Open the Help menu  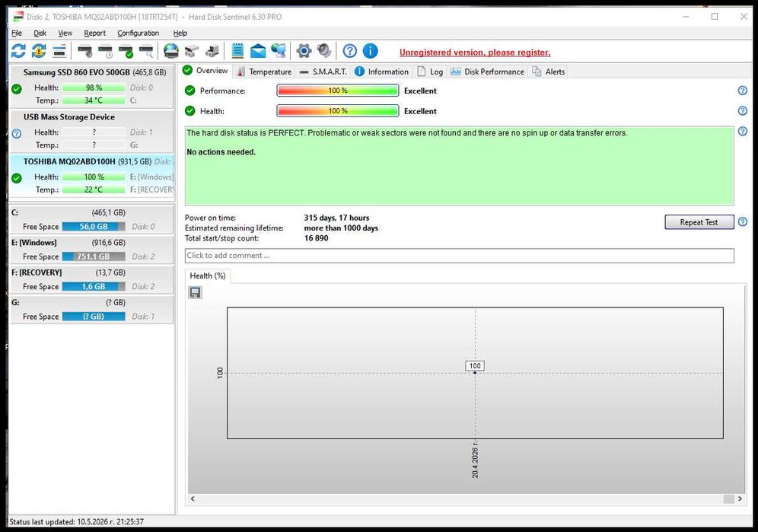(x=180, y=33)
